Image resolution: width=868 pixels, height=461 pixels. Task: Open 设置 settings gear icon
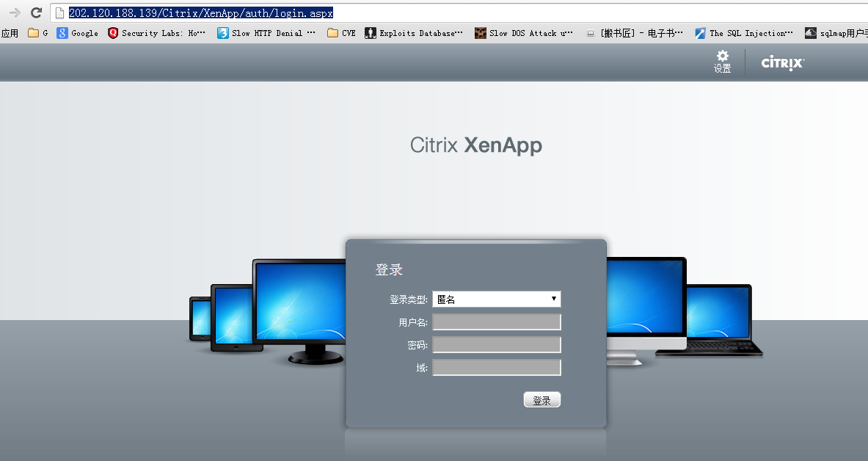[x=723, y=62]
